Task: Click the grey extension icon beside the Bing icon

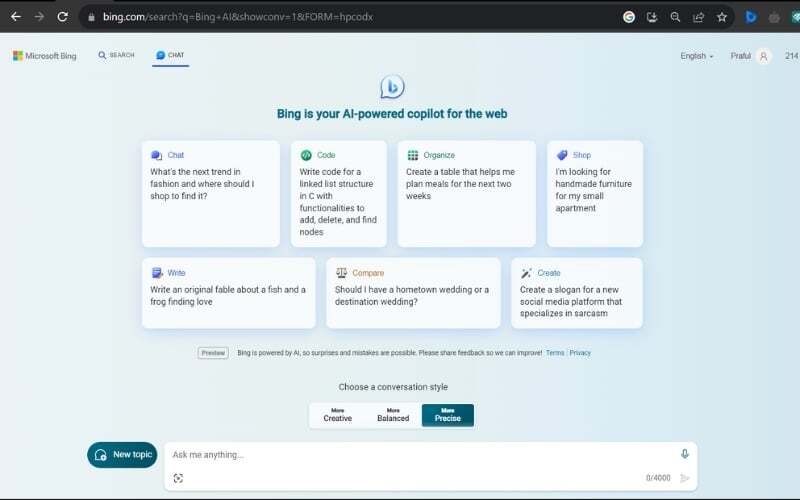Action: point(774,17)
